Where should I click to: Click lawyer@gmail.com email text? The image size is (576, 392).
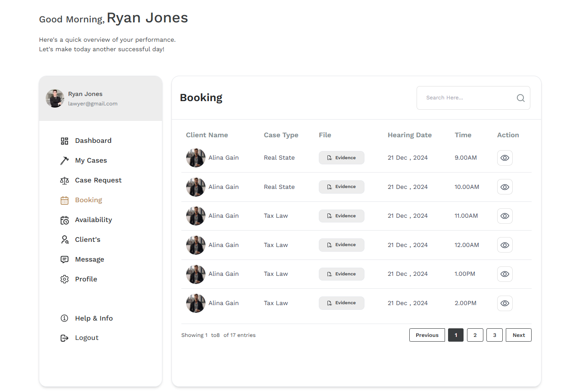coord(93,104)
